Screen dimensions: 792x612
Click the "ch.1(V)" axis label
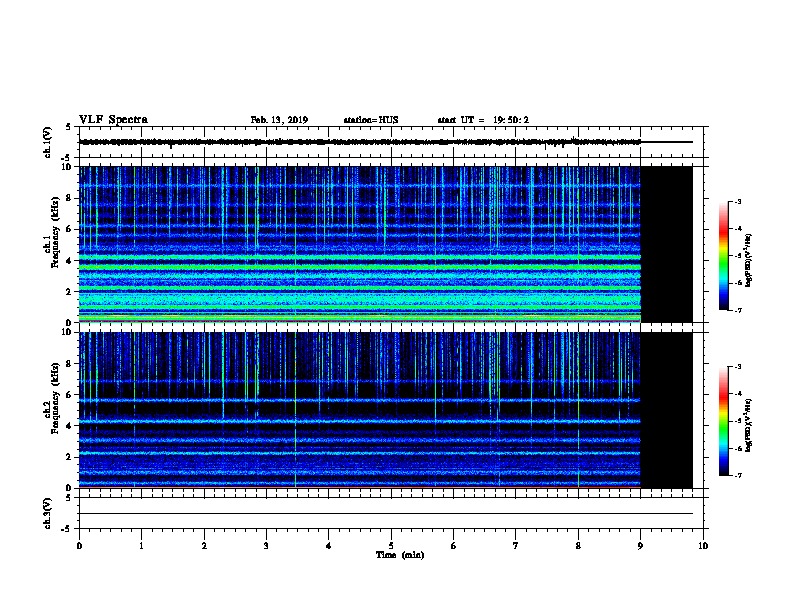tap(48, 142)
